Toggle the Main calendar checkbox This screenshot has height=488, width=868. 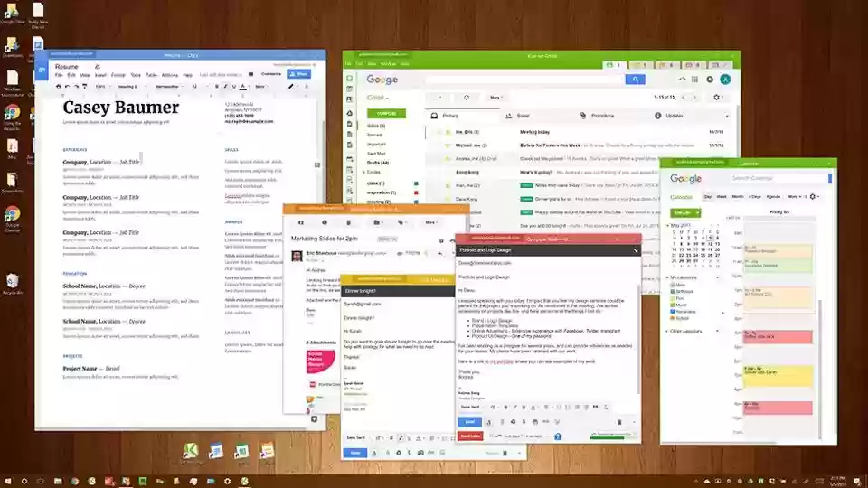[x=673, y=285]
